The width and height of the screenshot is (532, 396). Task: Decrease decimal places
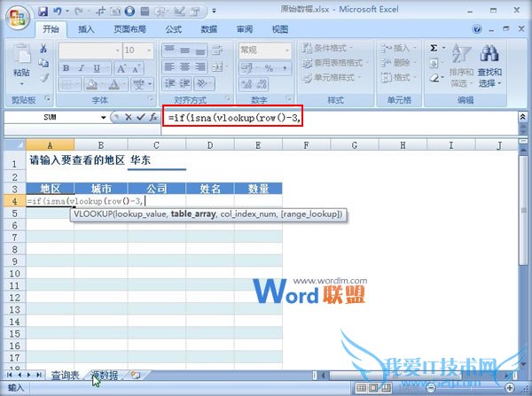point(262,84)
